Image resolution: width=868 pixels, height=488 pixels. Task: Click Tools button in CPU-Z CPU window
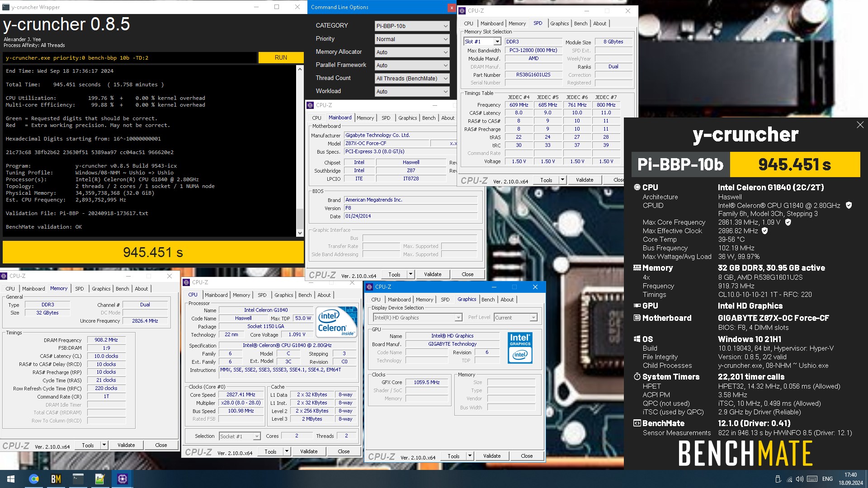(270, 451)
